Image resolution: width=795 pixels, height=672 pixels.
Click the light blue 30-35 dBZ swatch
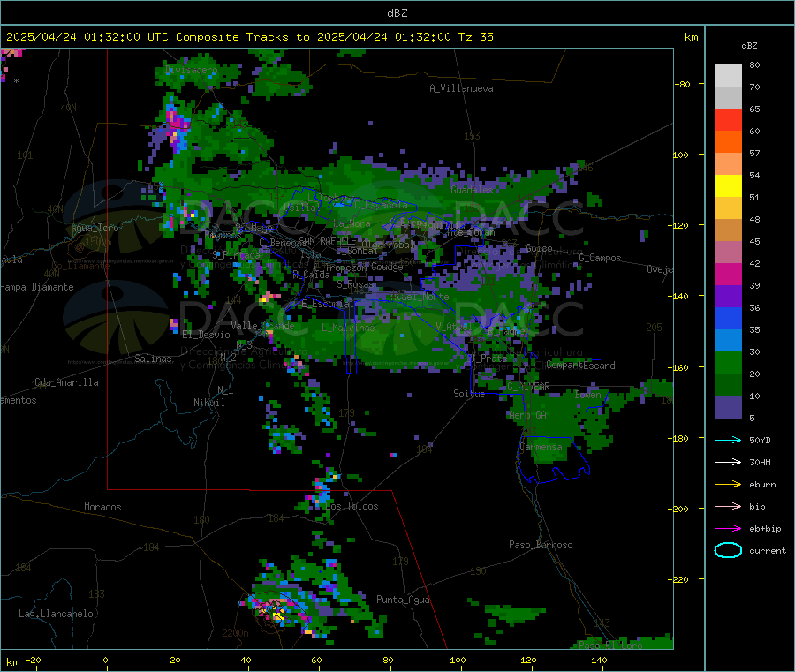coord(728,341)
